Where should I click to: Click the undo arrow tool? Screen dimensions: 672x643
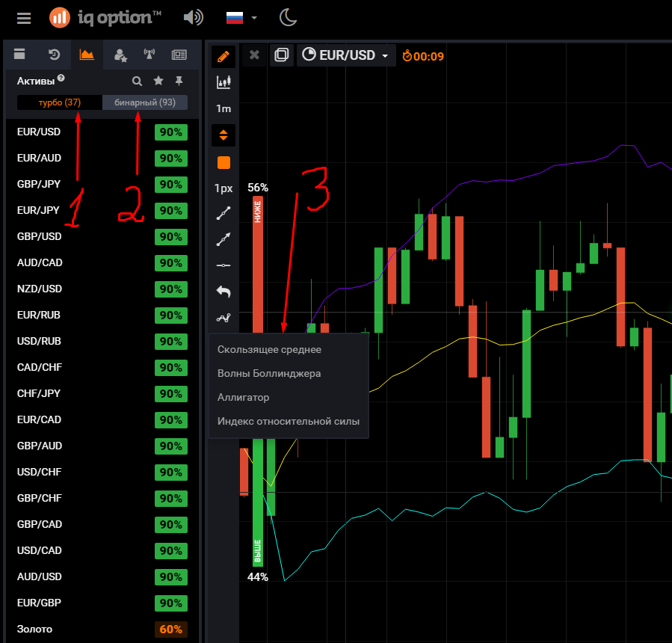pyautogui.click(x=223, y=292)
